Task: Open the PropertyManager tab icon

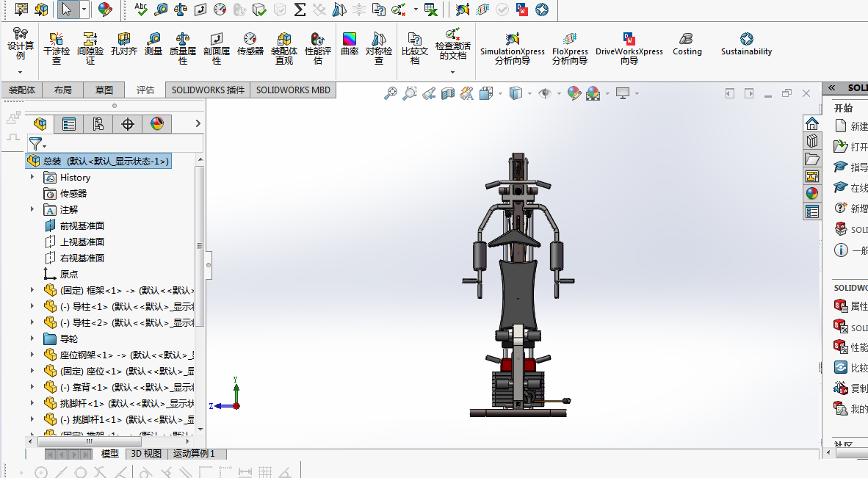Action: point(69,124)
